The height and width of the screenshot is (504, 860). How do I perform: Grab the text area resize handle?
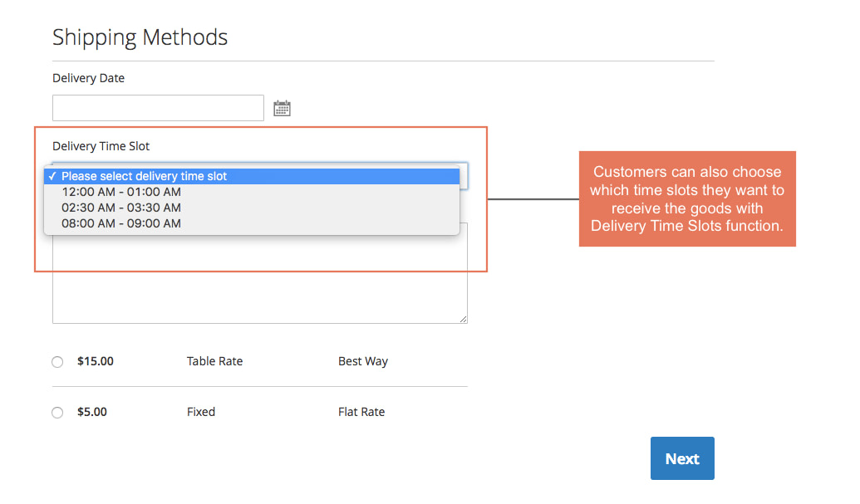(x=463, y=319)
